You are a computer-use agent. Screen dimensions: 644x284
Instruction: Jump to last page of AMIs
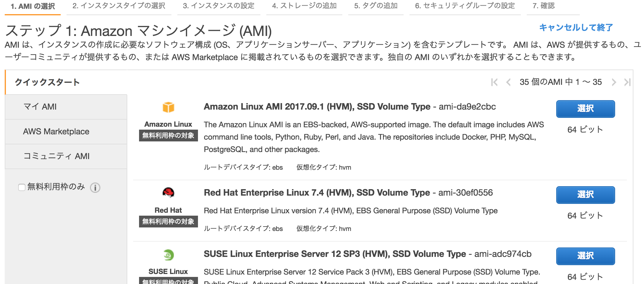click(x=627, y=82)
